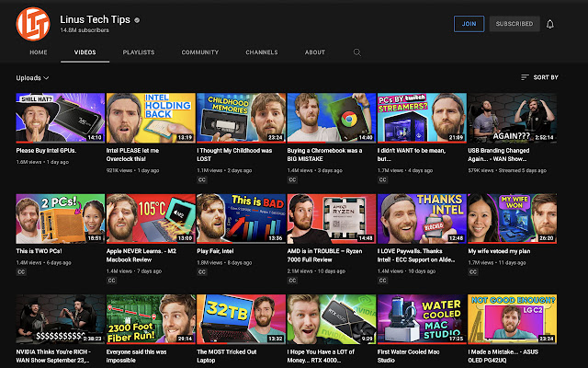This screenshot has height=368, width=588.
Task: Open the 'THANKS INTEL' thumbnail
Action: coord(422,219)
